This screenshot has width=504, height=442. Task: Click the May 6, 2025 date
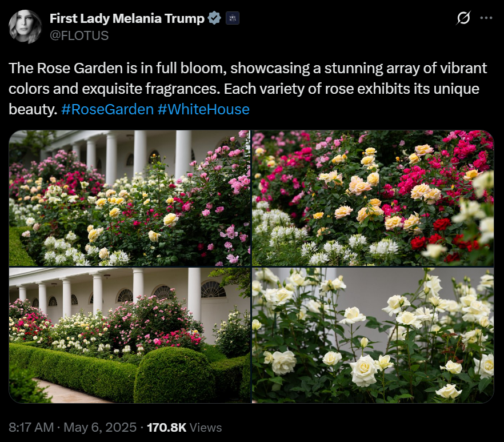tap(100, 428)
